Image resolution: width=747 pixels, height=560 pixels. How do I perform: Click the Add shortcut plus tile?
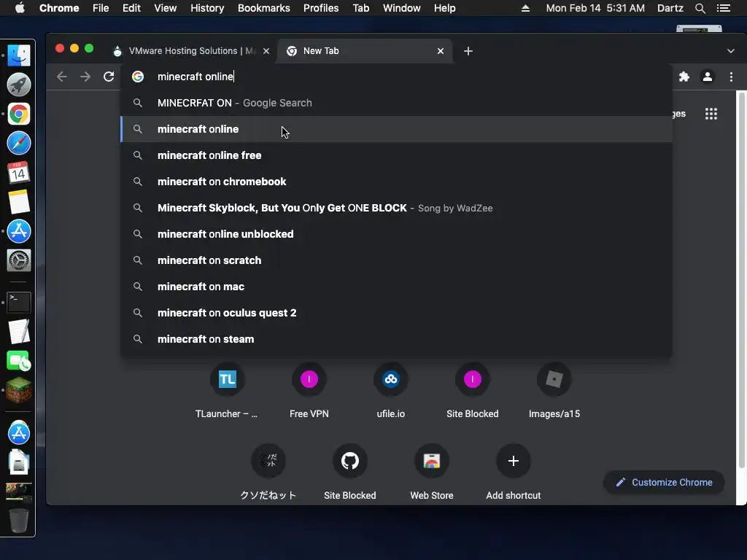513,472
